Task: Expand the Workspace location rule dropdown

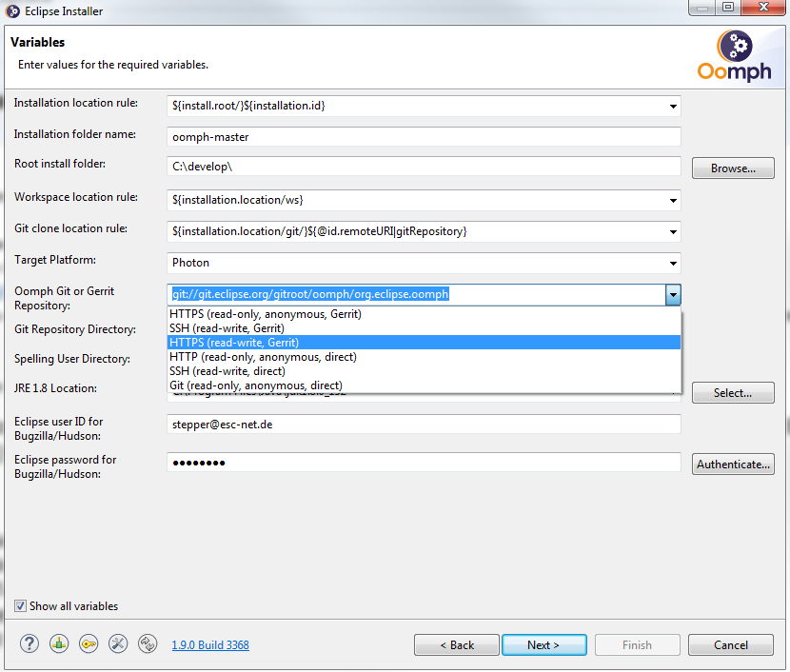Action: coord(673,201)
